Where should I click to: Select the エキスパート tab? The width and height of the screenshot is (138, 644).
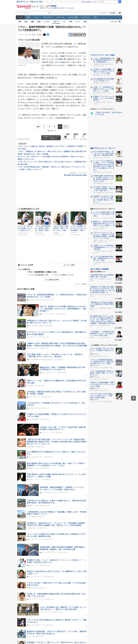click(x=48, y=17)
